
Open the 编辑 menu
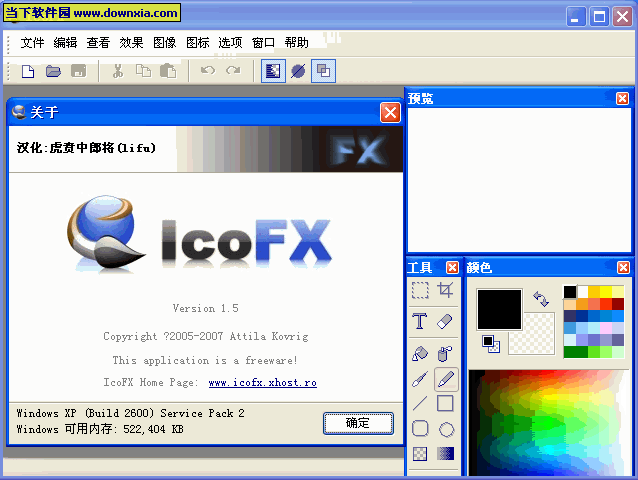pos(65,42)
